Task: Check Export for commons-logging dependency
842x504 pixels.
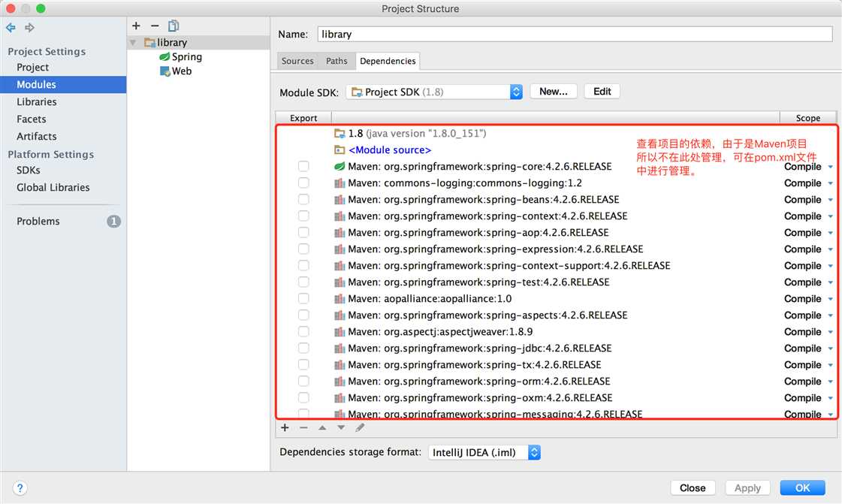Action: pos(303,183)
